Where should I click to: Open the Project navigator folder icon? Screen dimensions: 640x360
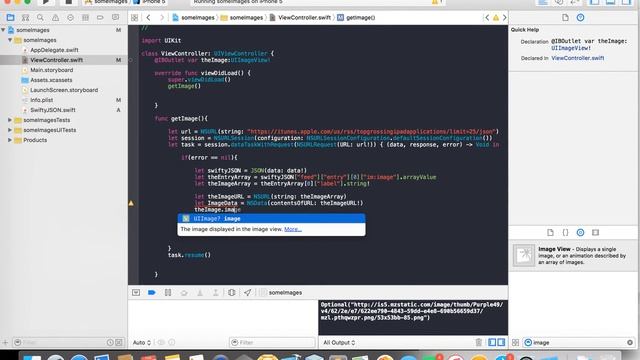pos(11,18)
